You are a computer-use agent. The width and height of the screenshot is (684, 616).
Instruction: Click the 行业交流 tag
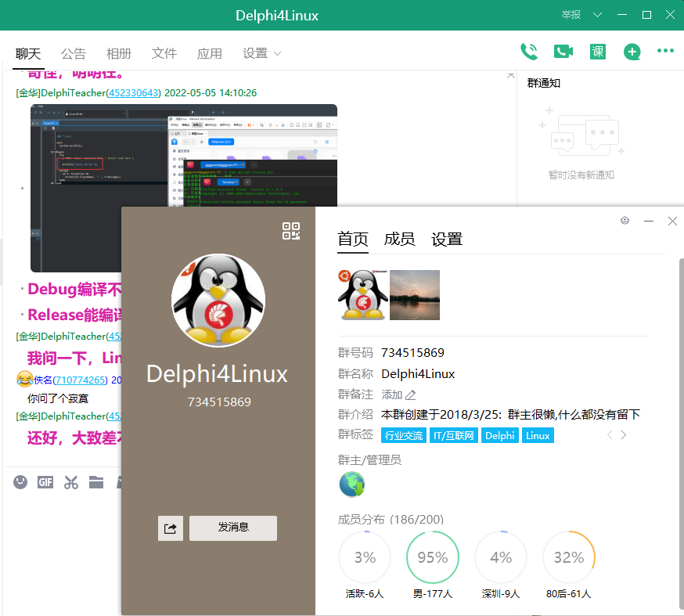pos(404,435)
